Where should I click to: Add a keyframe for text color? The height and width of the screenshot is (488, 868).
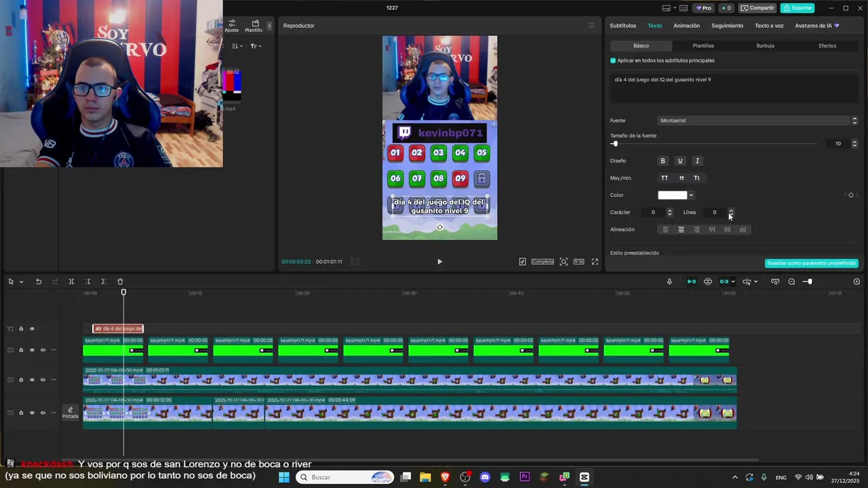click(x=851, y=195)
